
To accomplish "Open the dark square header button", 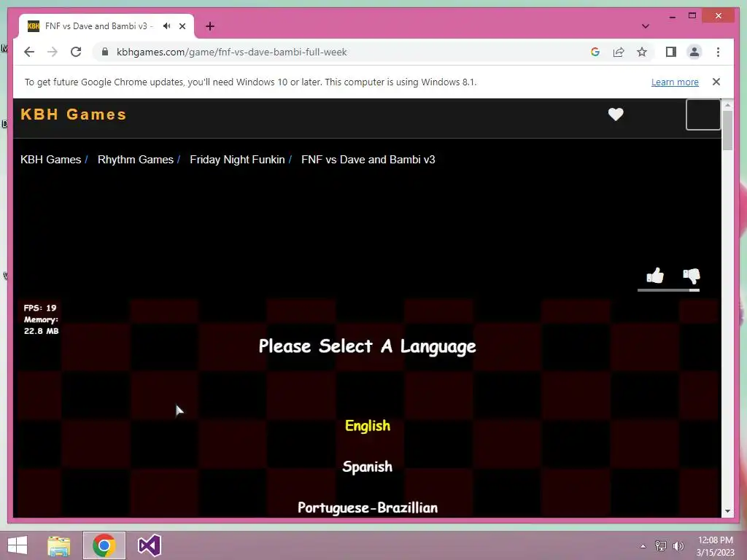I will click(703, 114).
